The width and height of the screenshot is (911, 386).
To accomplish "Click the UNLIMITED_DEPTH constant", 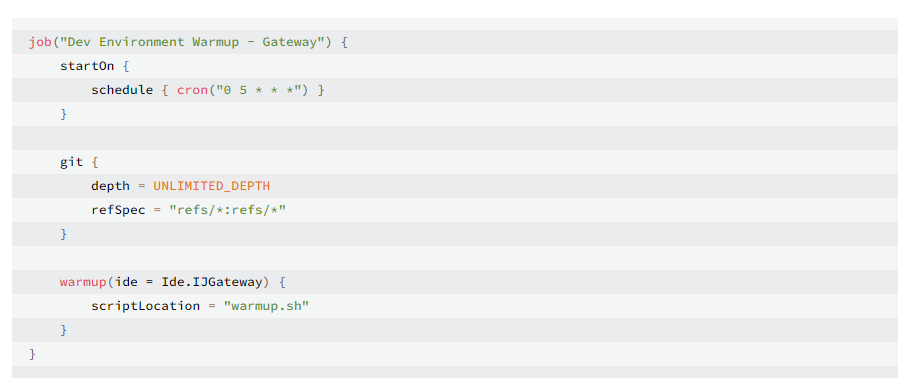I will pos(211,186).
